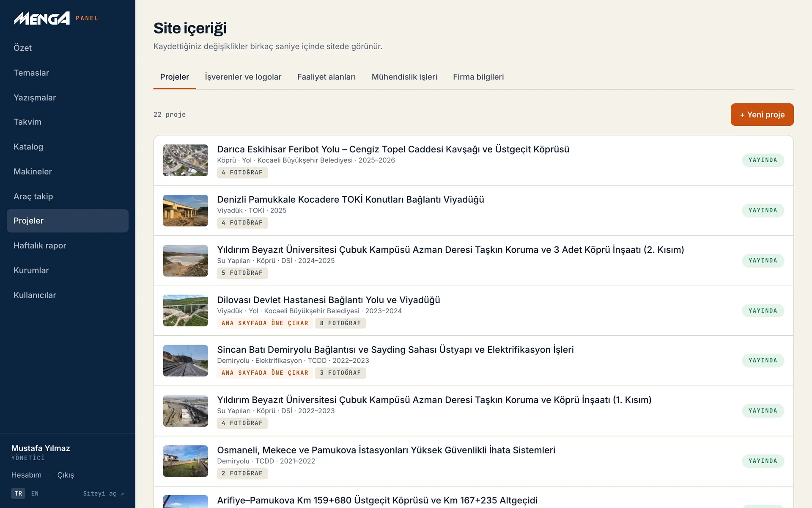Click the Çıkış logout link
The image size is (812, 508).
click(66, 475)
